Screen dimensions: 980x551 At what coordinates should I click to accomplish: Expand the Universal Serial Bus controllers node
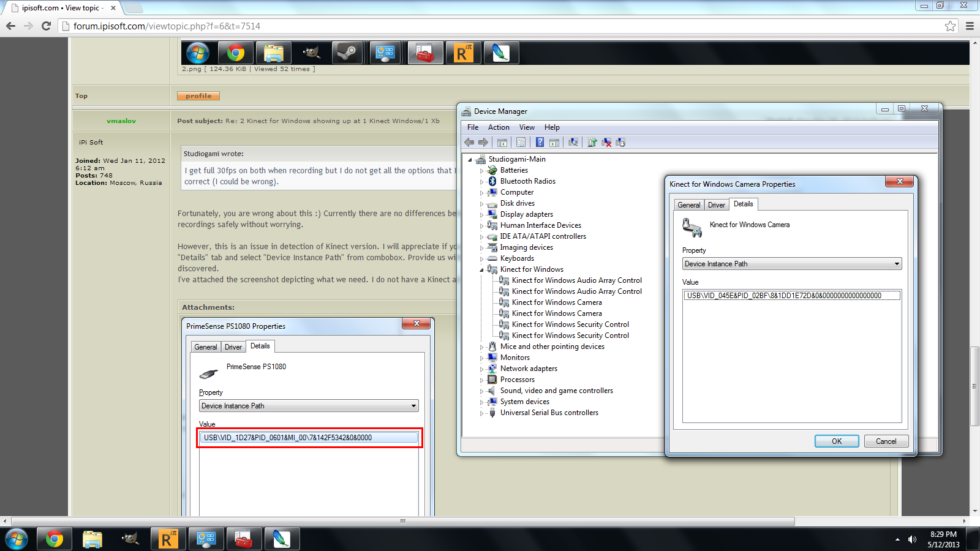[x=481, y=413]
